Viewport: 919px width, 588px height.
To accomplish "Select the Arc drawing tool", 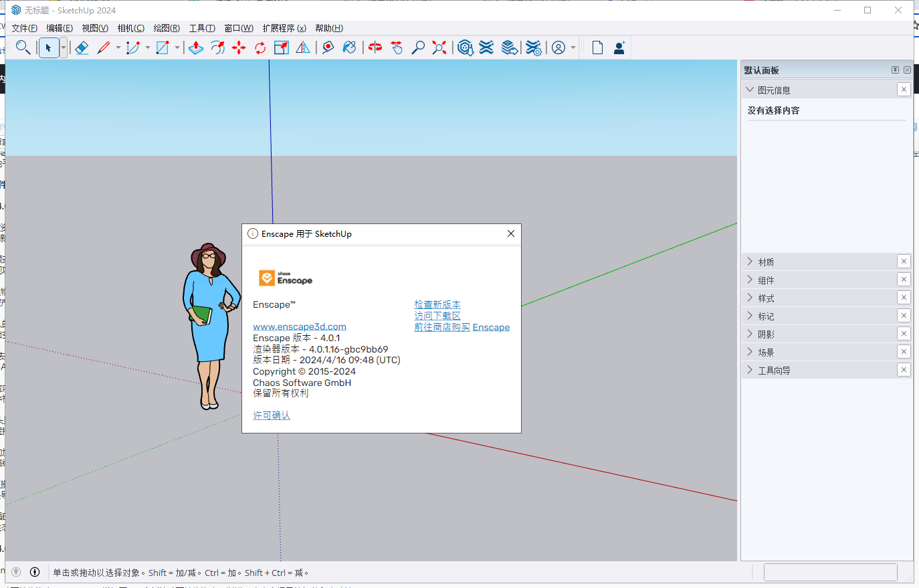I will [133, 47].
